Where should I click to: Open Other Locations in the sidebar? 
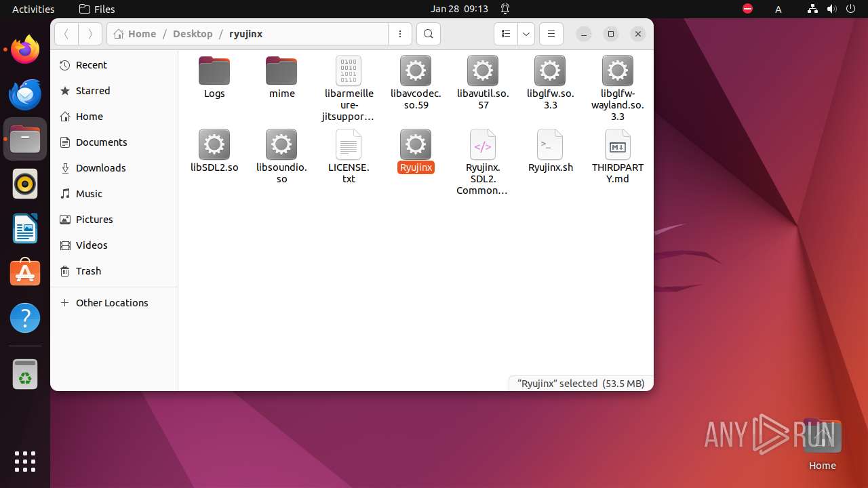click(114, 303)
